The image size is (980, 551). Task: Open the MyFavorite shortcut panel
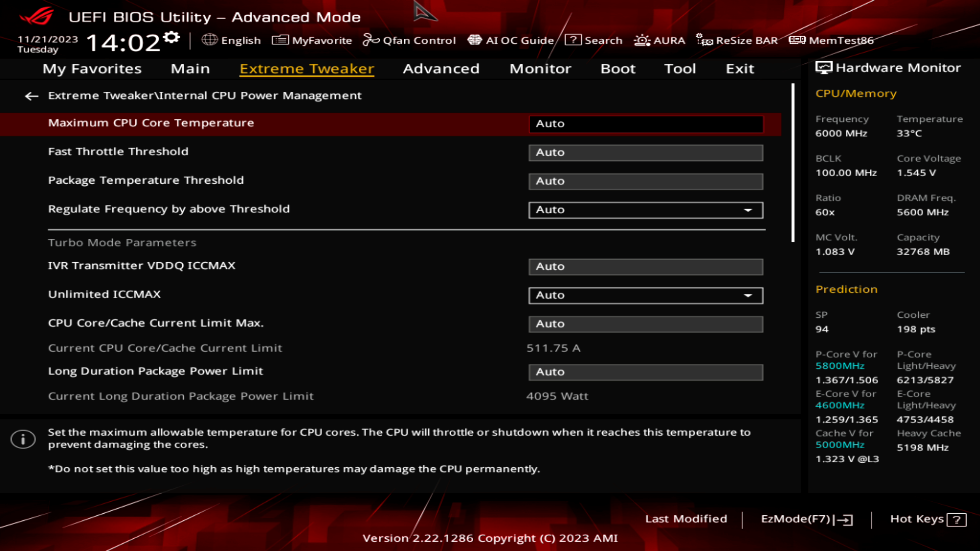click(x=312, y=40)
